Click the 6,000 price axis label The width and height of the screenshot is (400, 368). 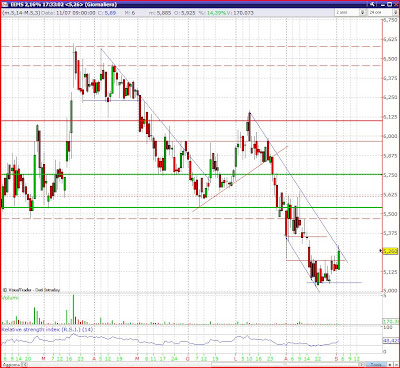click(x=390, y=136)
